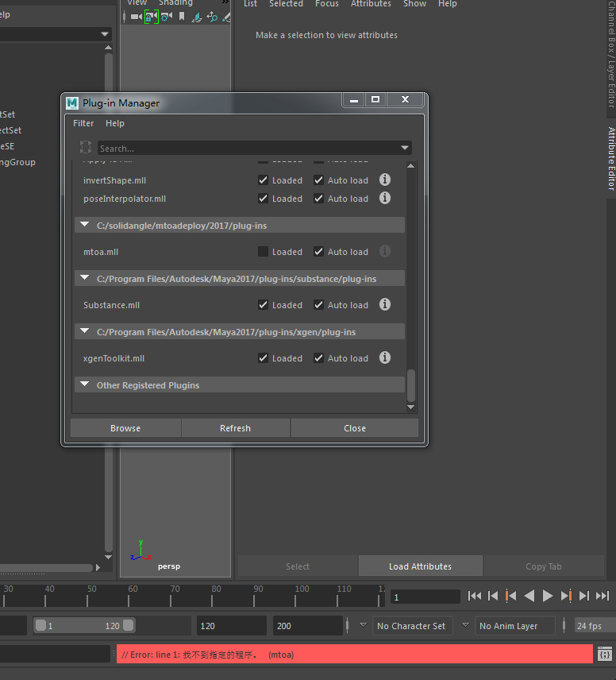616x680 pixels.
Task: Open the Attribute Editor Show menu
Action: point(415,3)
